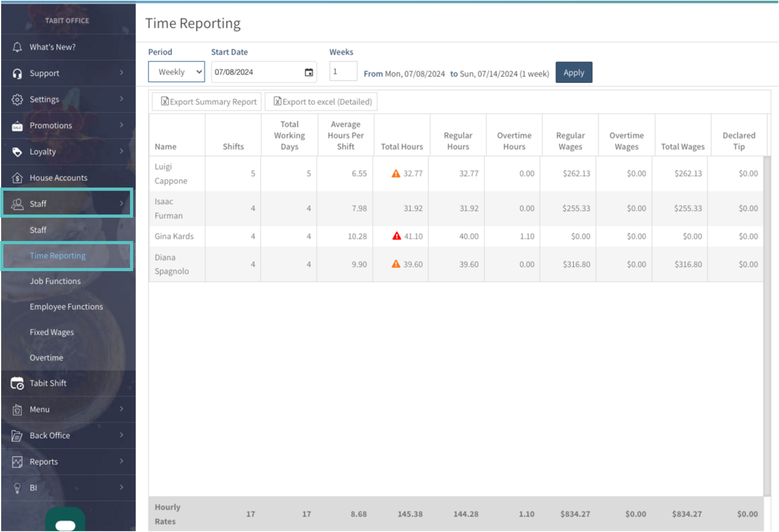Open the Period Weekly dropdown
Screen dimensions: 779x532
point(176,72)
